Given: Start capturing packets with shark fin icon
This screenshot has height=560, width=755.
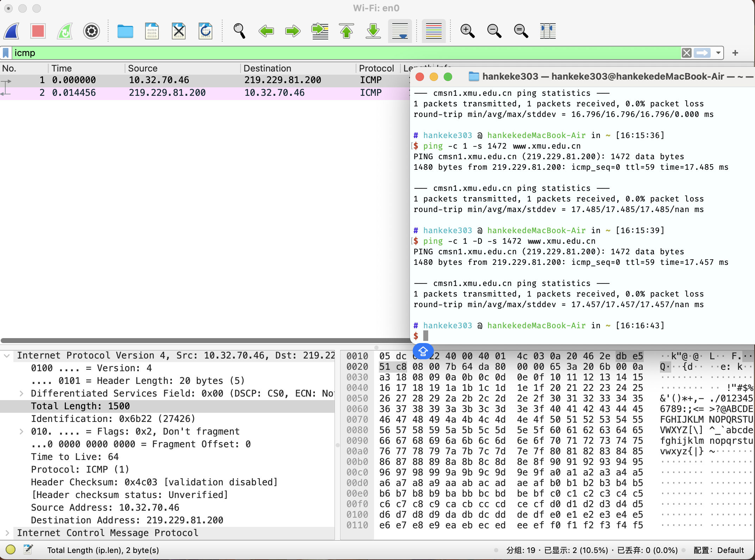Looking at the screenshot, I should tap(11, 31).
